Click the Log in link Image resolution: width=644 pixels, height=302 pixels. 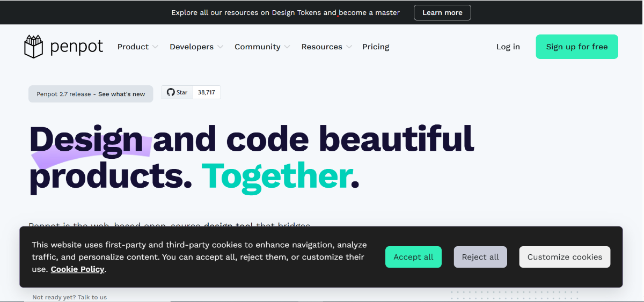click(x=508, y=47)
